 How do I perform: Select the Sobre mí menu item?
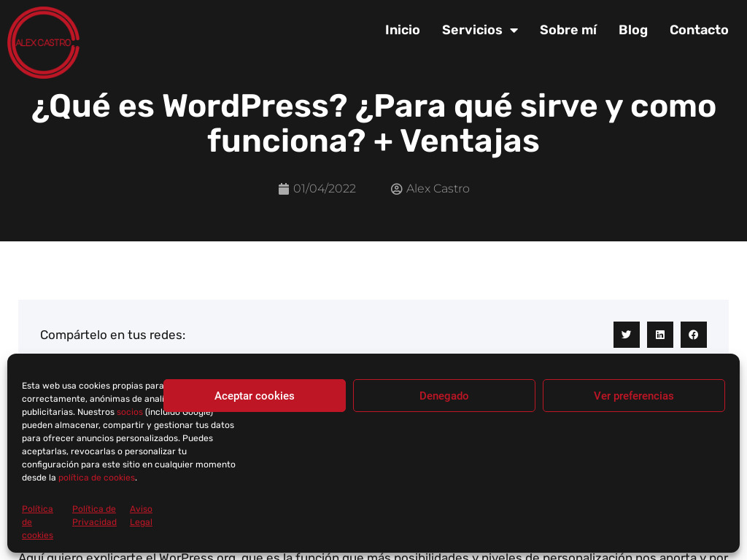coord(568,30)
